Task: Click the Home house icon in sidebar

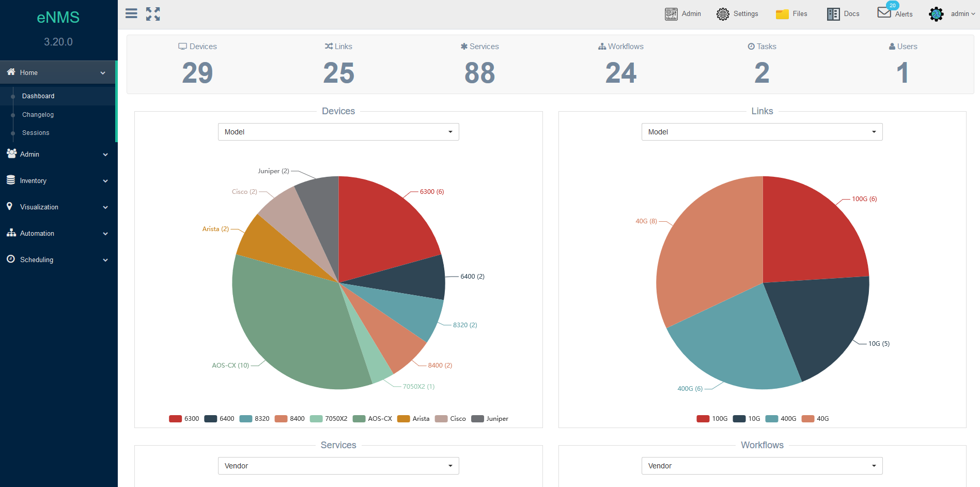Action: point(11,72)
